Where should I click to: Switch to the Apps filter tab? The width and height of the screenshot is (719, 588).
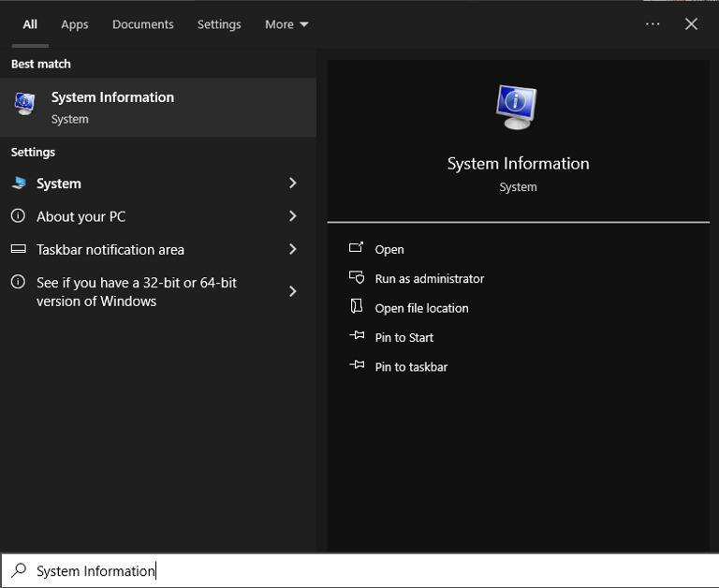point(75,24)
